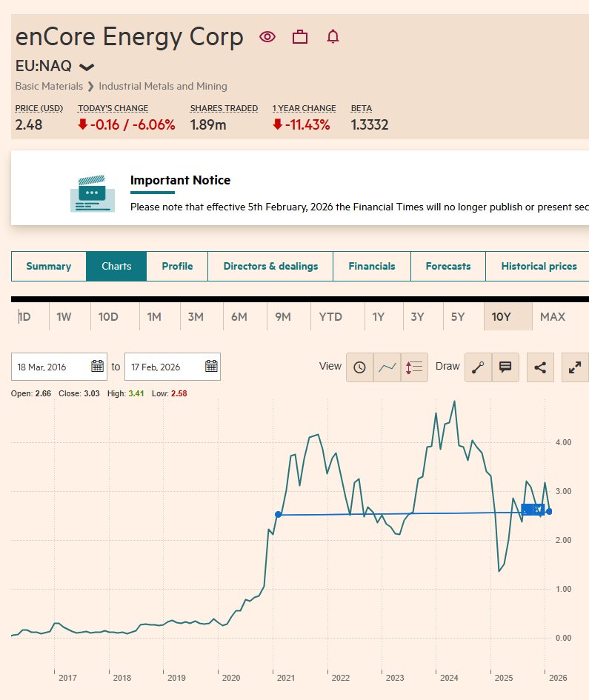The image size is (589, 700).
Task: Set a price alert bell icon
Action: coord(333,36)
